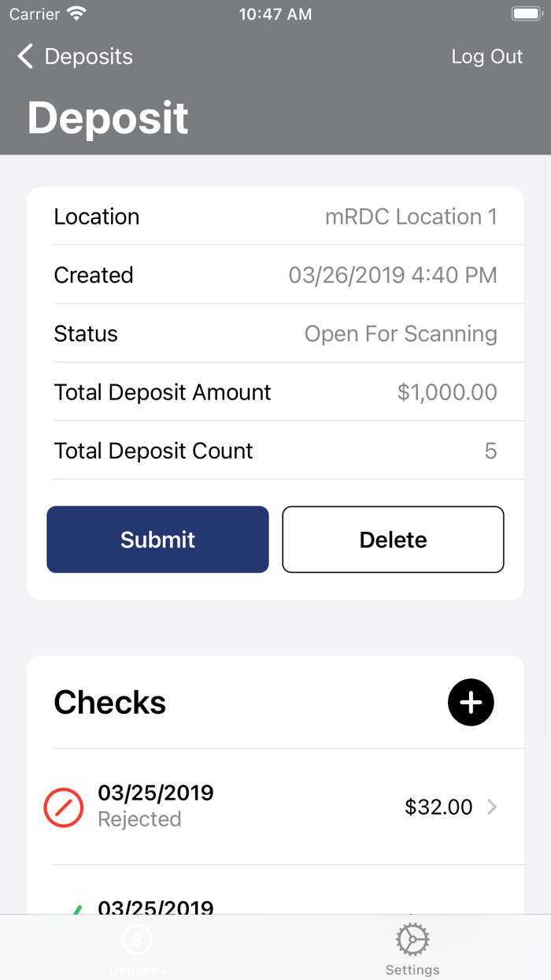Open the Settings gear icon
Image resolution: width=551 pixels, height=980 pixels.
[412, 938]
